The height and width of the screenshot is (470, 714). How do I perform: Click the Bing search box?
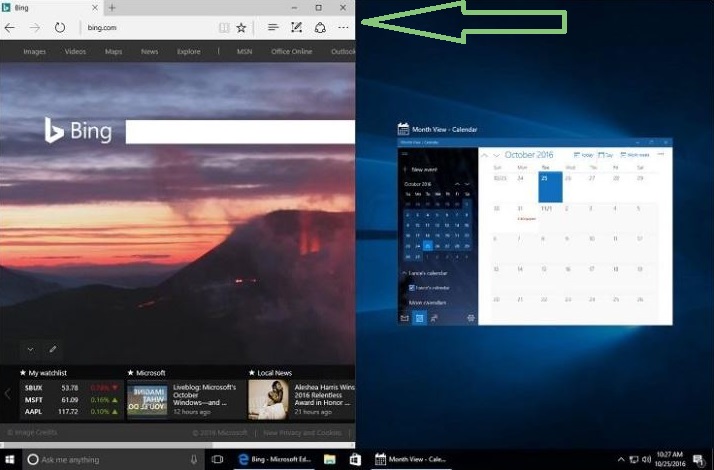(x=240, y=132)
